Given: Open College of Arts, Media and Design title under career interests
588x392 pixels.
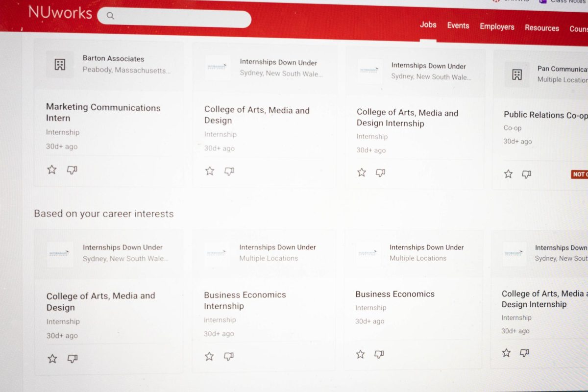Looking at the screenshot, I should click(100, 301).
